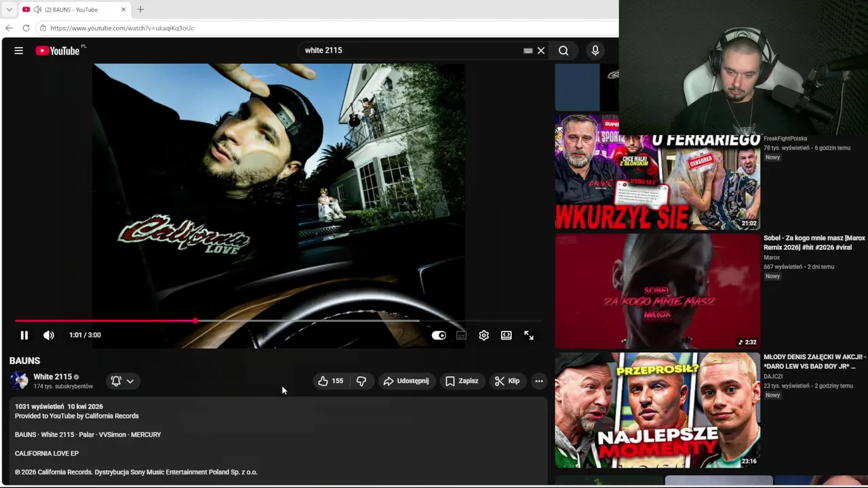
Task: Pause the BAUNS video
Action: (24, 335)
